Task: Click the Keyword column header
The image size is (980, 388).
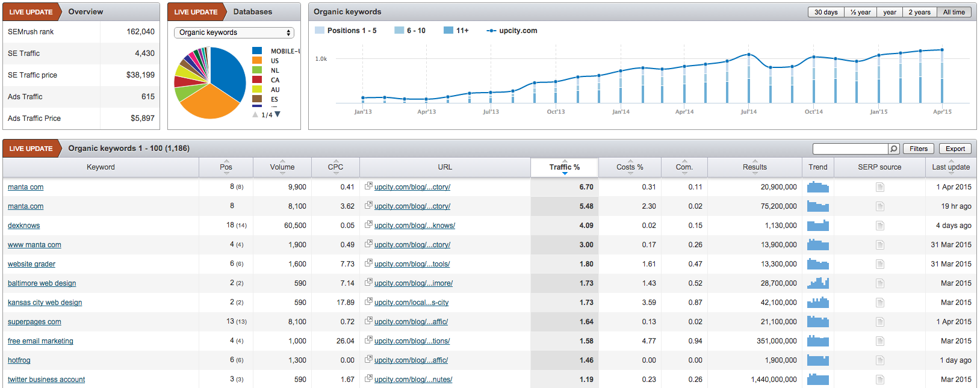Action: pos(101,167)
